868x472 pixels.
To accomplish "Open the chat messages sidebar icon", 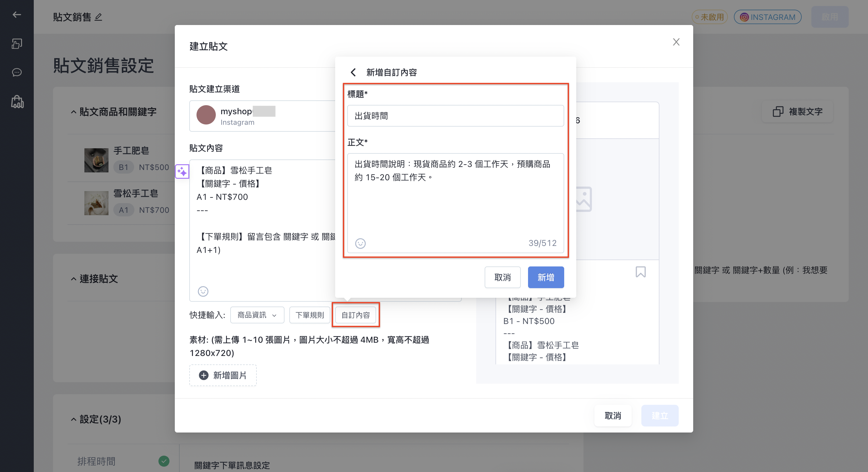I will coord(17,72).
